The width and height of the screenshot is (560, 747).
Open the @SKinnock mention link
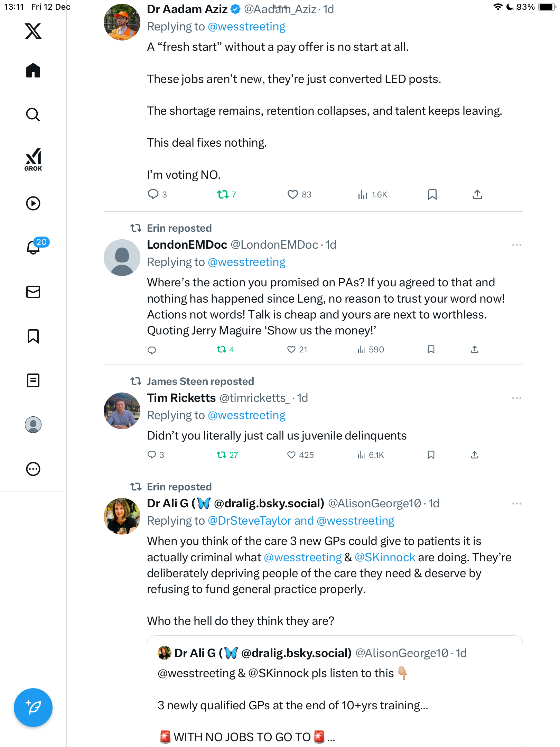[x=385, y=557]
